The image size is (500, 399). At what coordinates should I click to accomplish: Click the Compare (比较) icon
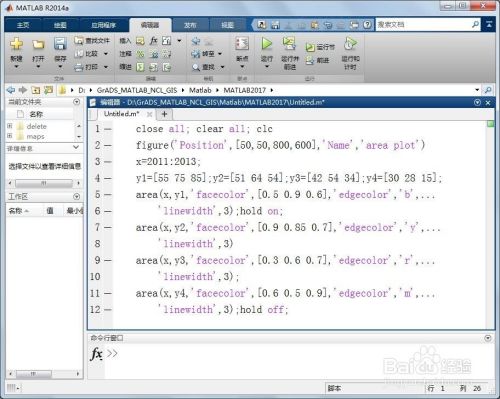pos(79,54)
